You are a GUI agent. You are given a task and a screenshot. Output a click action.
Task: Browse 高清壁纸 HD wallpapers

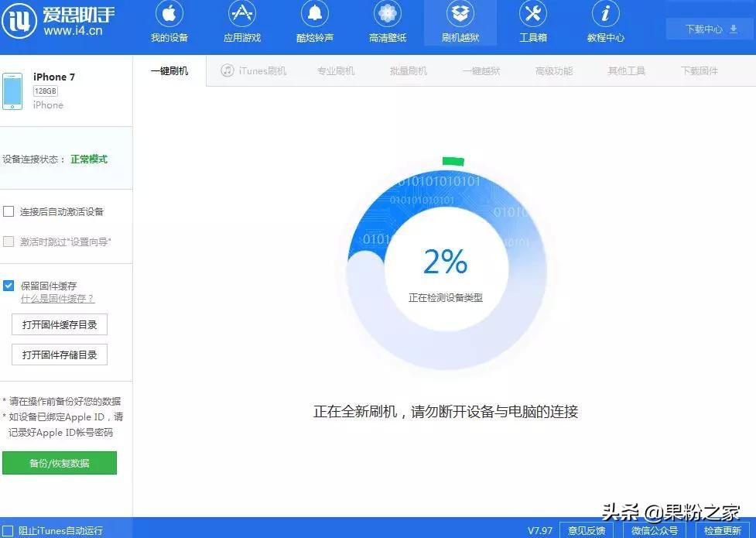(387, 23)
